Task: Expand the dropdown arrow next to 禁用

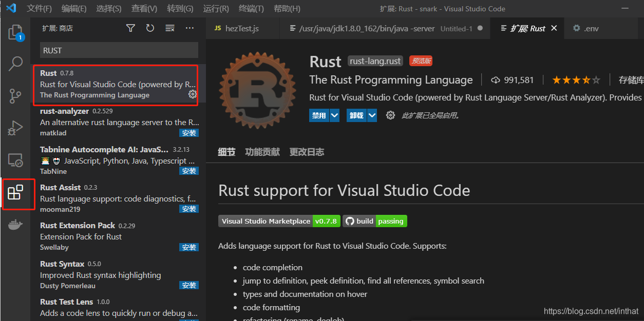Action: click(334, 115)
